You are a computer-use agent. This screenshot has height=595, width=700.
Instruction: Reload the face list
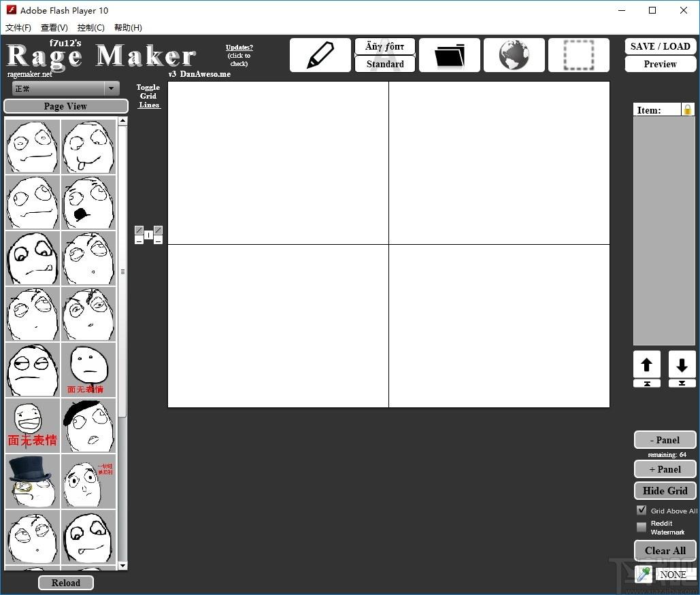click(65, 583)
